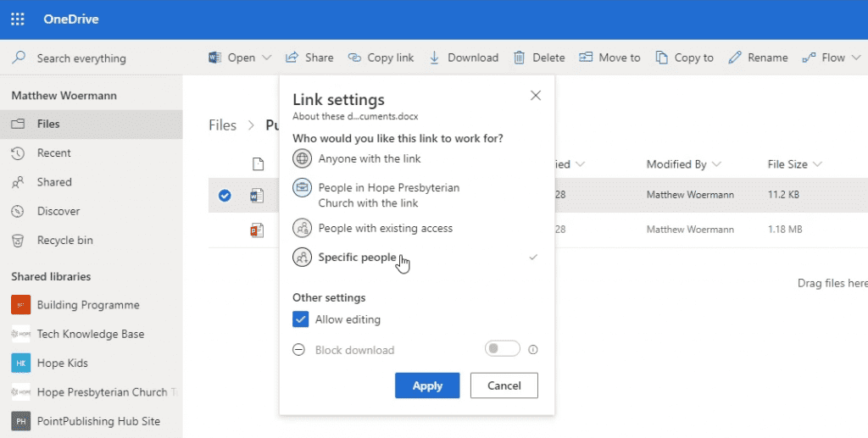Open Recent in the sidebar
Screen dimensions: 868x438
[x=92, y=153]
